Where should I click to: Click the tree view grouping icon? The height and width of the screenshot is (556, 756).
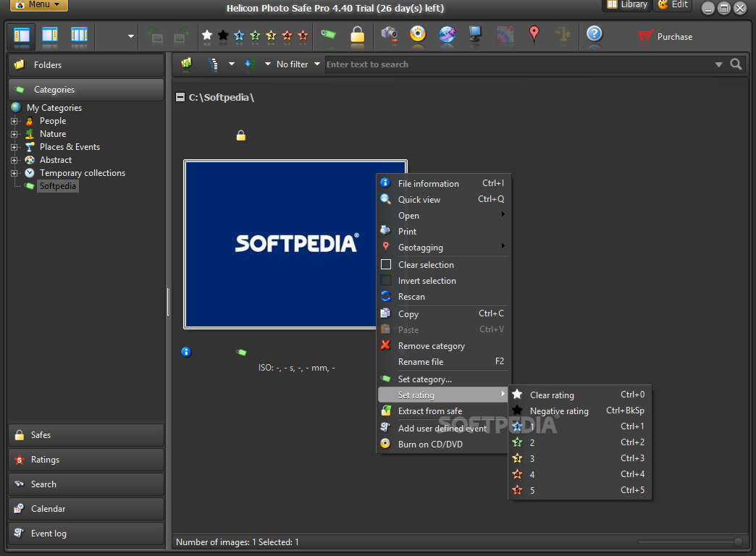(213, 64)
